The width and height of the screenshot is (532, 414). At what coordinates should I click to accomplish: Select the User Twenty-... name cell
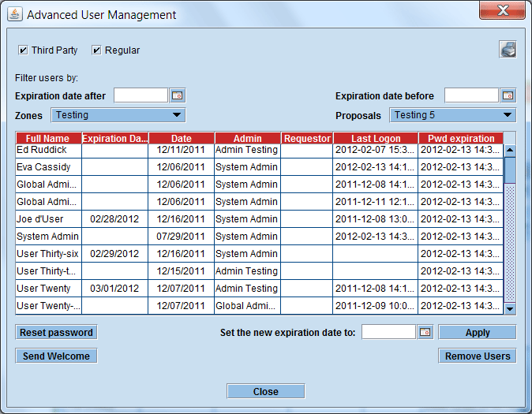click(x=48, y=305)
